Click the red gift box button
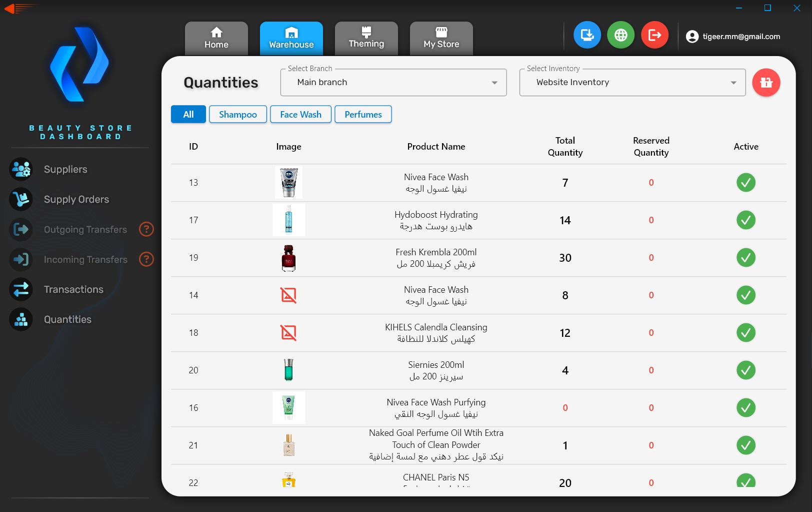812x512 pixels. tap(766, 83)
